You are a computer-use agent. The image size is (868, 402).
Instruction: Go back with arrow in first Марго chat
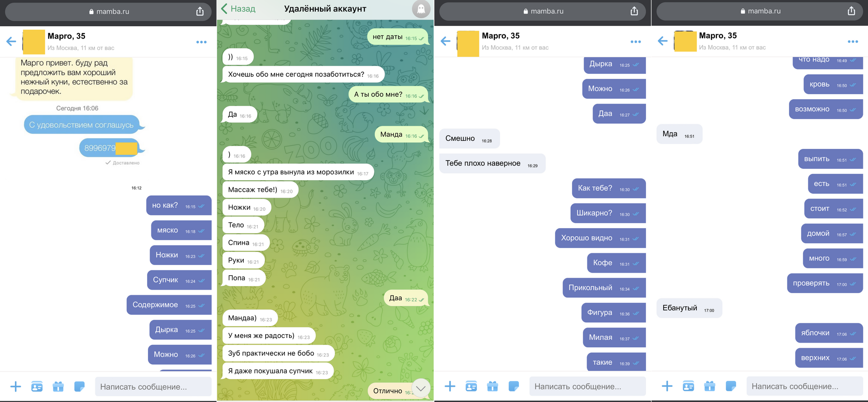[x=11, y=42]
